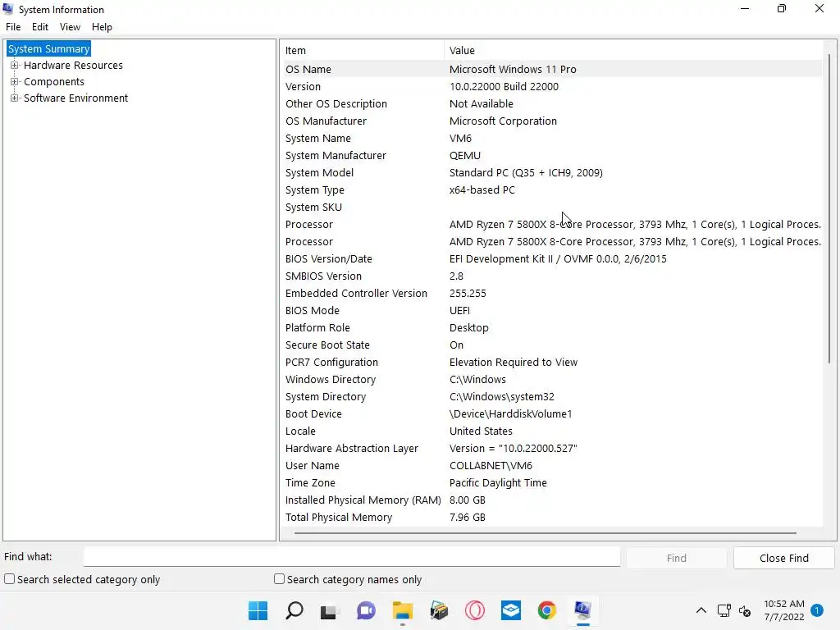Select the Version row item
Image resolution: width=840 pixels, height=630 pixels.
pos(552,86)
